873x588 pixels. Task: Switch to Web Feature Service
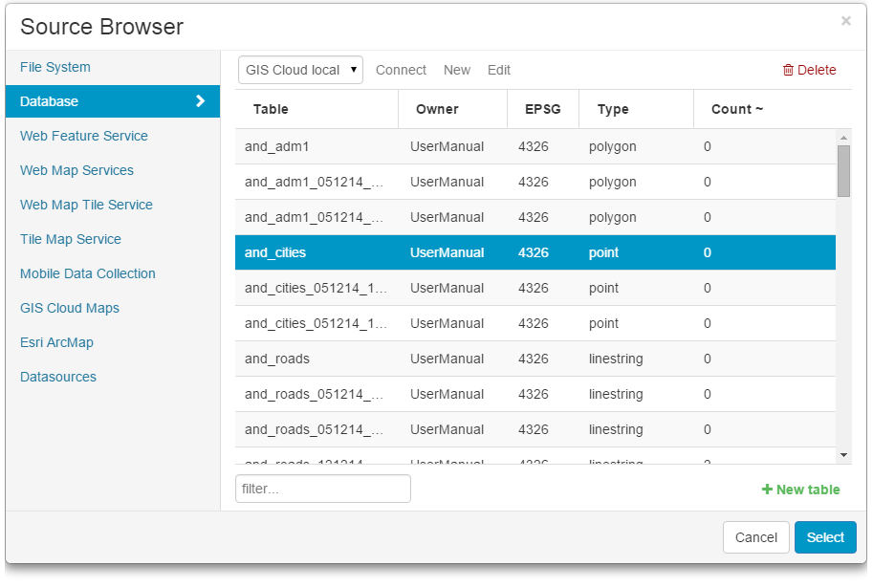tap(84, 136)
